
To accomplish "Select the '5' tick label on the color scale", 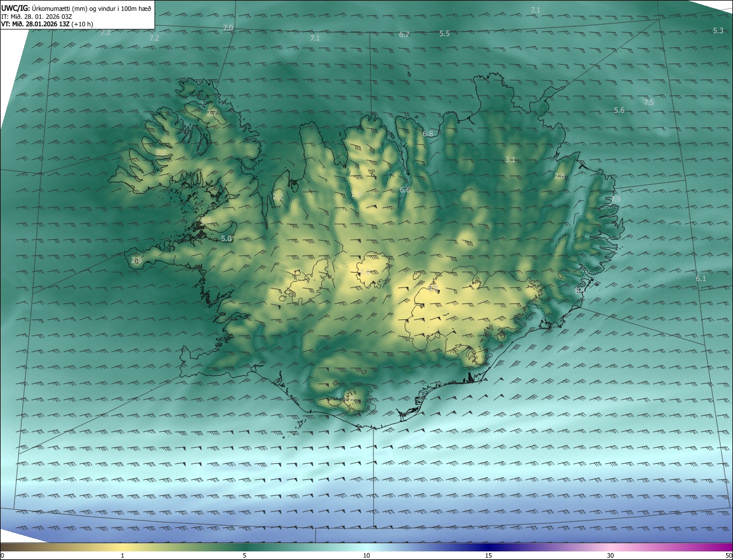I will (245, 555).
